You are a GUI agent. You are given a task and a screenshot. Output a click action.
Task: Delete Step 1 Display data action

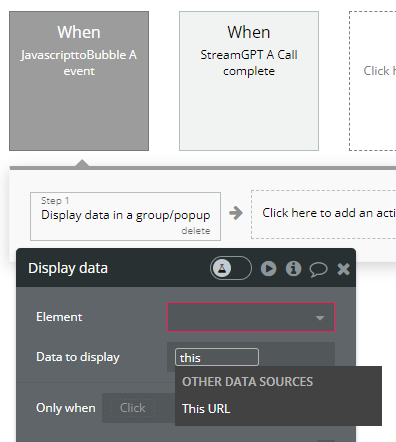coord(196,231)
